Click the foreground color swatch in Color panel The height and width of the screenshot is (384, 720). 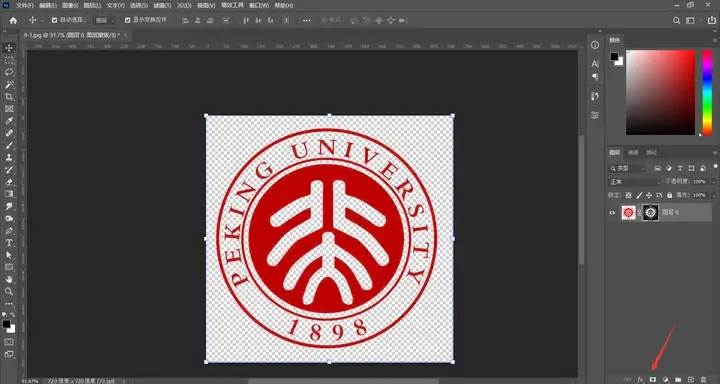(x=614, y=56)
